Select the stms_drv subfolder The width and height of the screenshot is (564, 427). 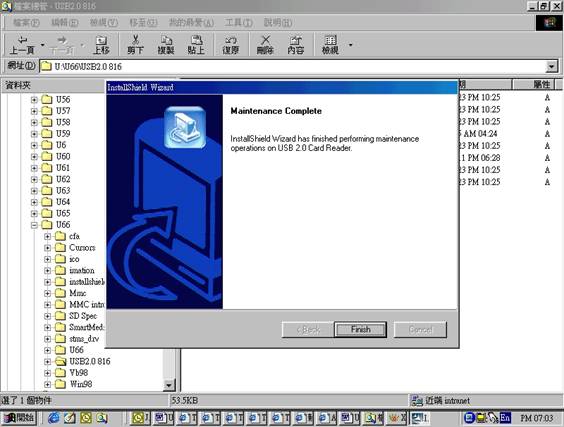click(x=84, y=339)
